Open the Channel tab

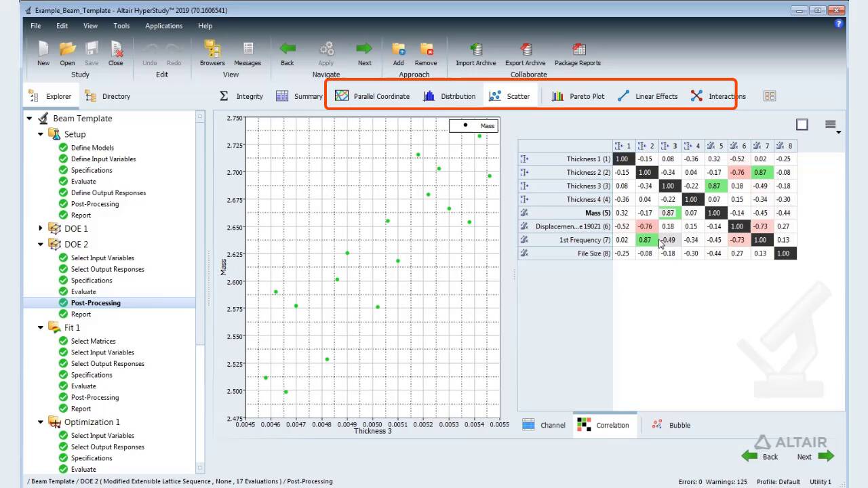544,425
